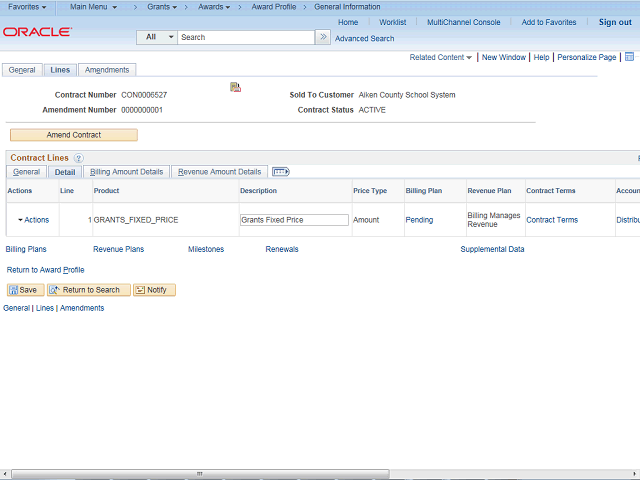
Task: Click the bottom General footer link
Action: 16,308
